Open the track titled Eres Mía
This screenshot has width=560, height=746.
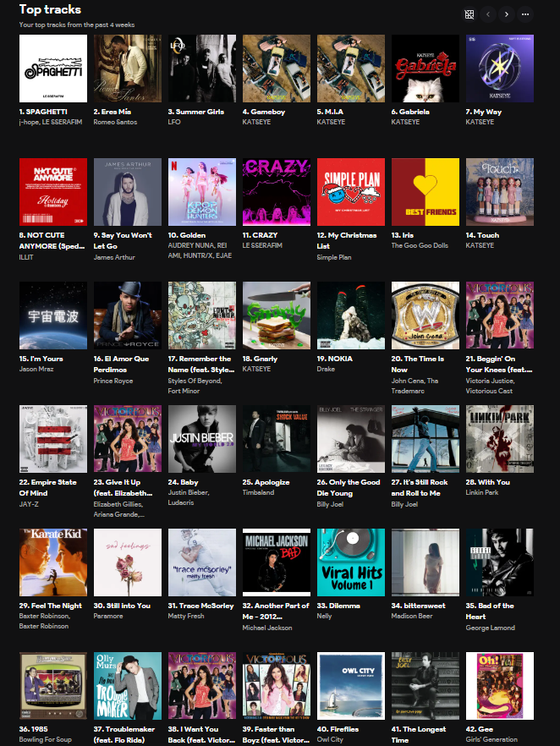[x=112, y=112]
